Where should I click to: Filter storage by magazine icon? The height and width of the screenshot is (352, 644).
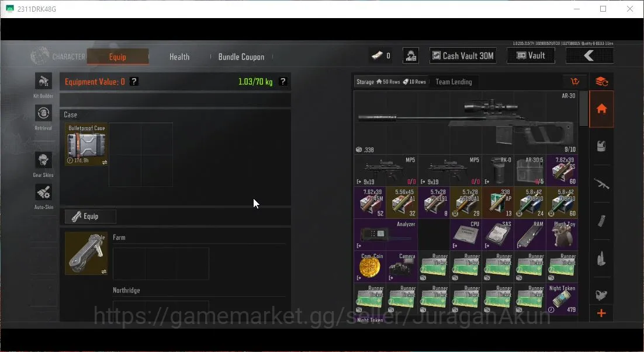coord(602,221)
